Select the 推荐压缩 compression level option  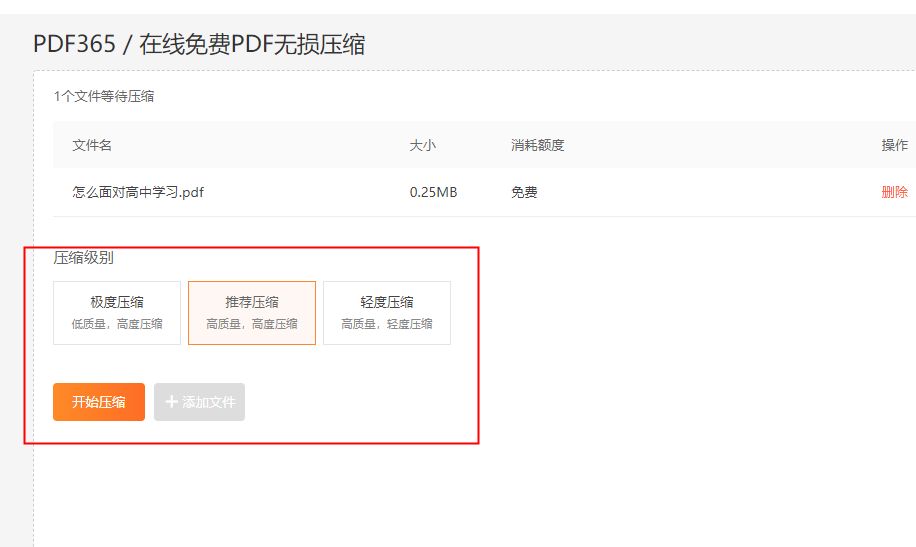pos(252,313)
